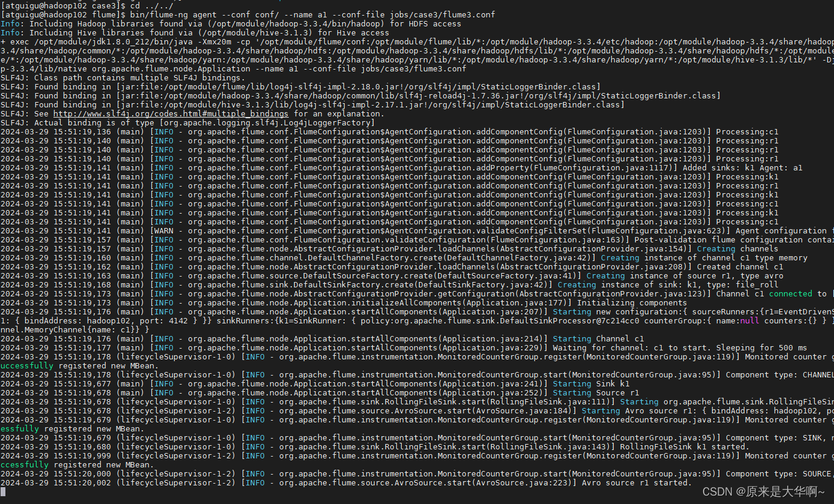The width and height of the screenshot is (834, 504).
Task: Click the 'Including Hadoop libraries' info line
Action: tap(231, 24)
